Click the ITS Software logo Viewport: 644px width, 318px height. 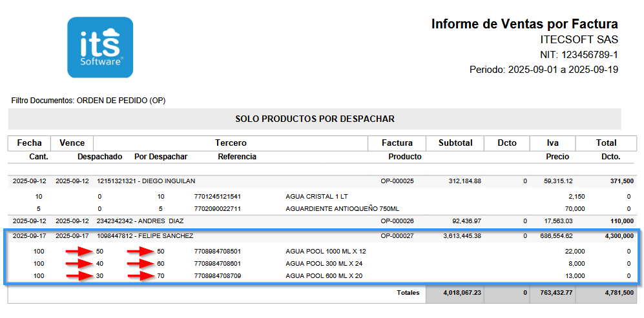(100, 47)
